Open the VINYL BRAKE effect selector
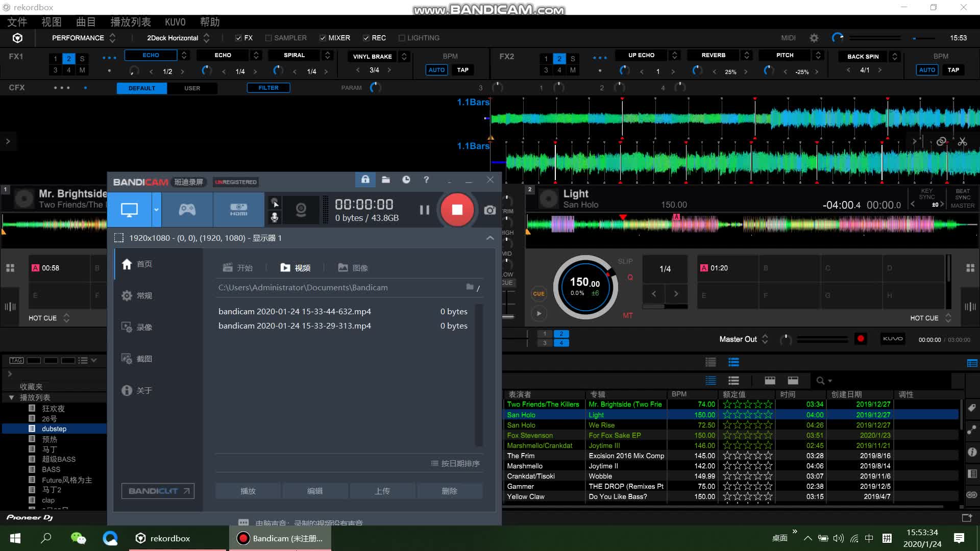The width and height of the screenshot is (980, 551). [x=404, y=56]
